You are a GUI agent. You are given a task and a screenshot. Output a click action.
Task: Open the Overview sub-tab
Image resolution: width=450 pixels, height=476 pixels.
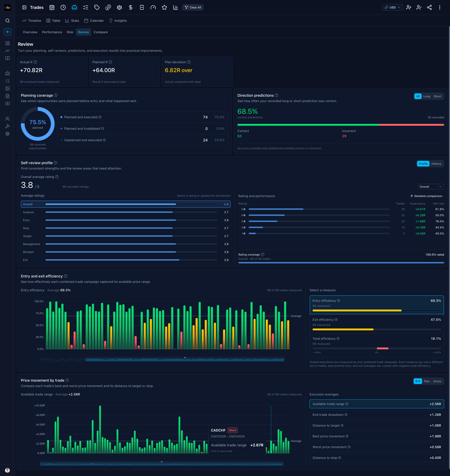click(x=30, y=32)
